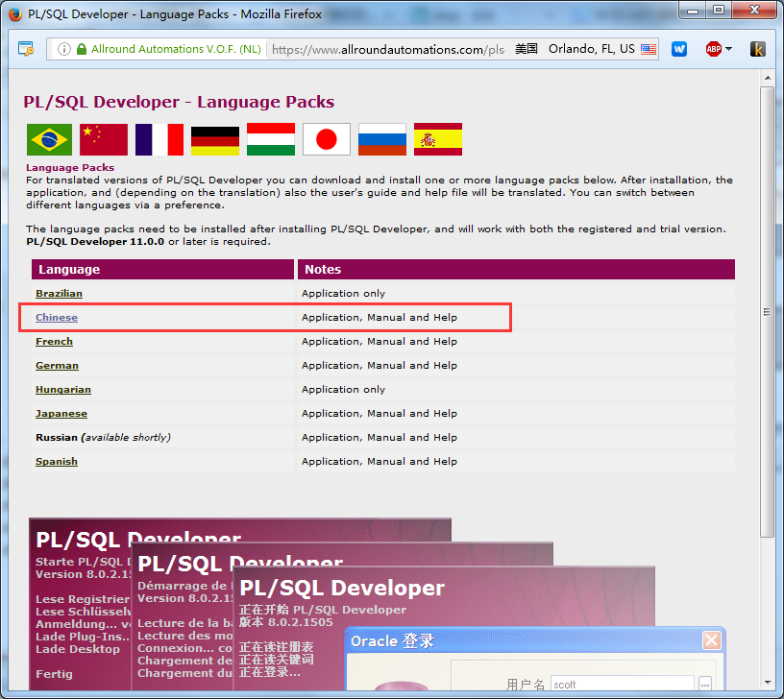Click the Allround Automations V.O.F. certificate label
The image size is (784, 699).
click(176, 49)
